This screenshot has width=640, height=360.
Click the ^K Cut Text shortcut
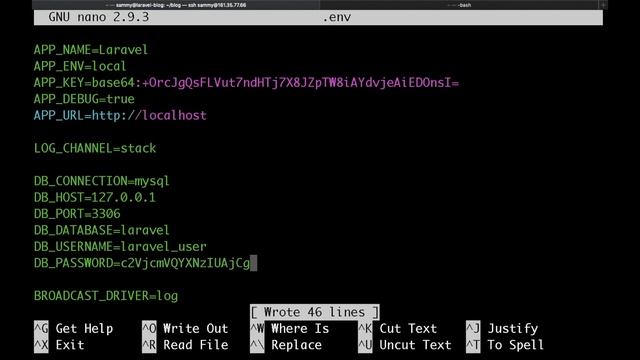(x=398, y=329)
